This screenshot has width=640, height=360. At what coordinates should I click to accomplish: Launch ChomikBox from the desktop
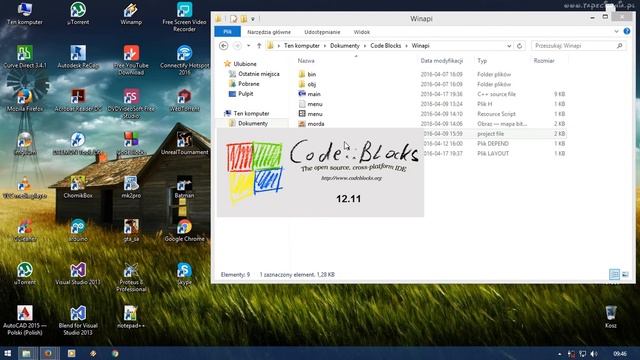click(x=78, y=187)
